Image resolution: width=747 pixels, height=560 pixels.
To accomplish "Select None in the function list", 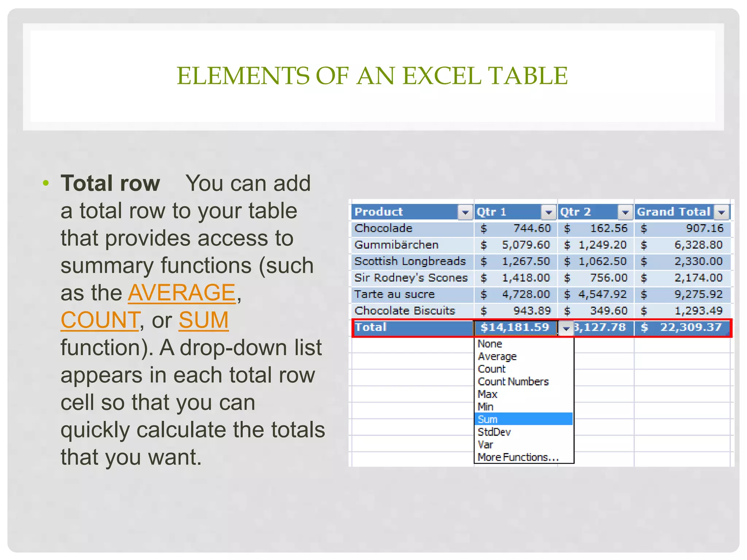I will [x=490, y=344].
